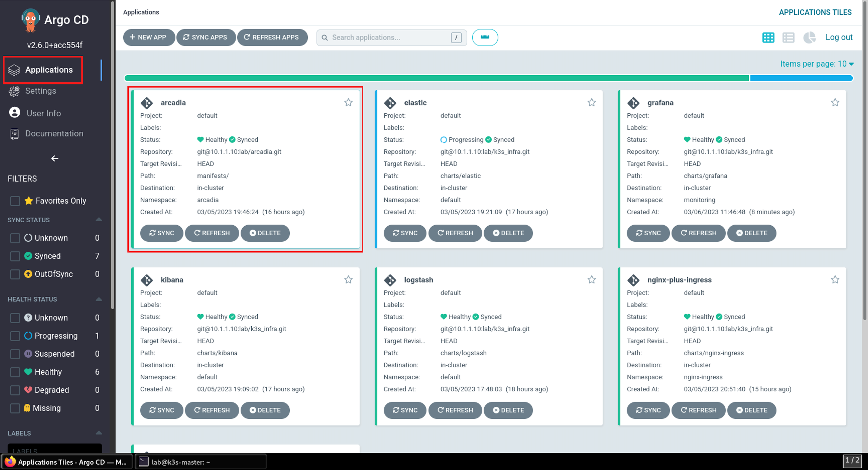Check the Progressing health filter
The width and height of the screenshot is (868, 470).
(x=15, y=336)
